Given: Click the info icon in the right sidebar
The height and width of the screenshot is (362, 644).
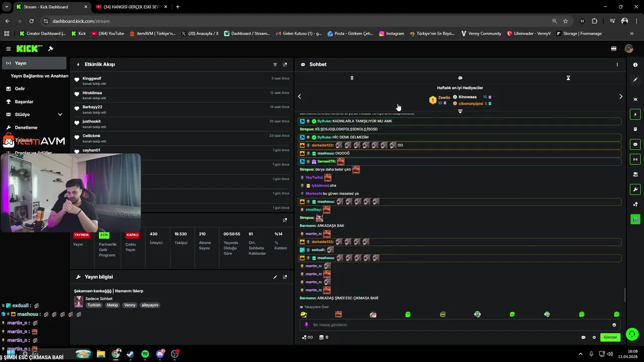Looking at the screenshot, I should (635, 65).
